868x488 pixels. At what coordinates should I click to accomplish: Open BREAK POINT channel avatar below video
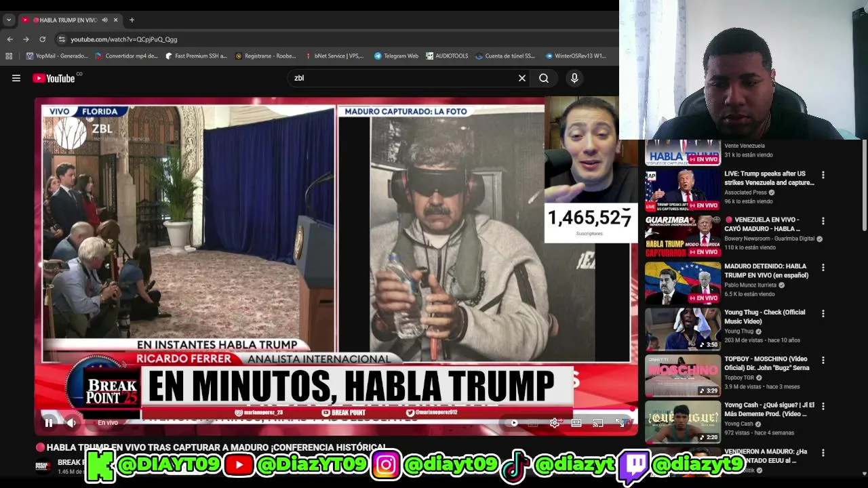pyautogui.click(x=43, y=466)
